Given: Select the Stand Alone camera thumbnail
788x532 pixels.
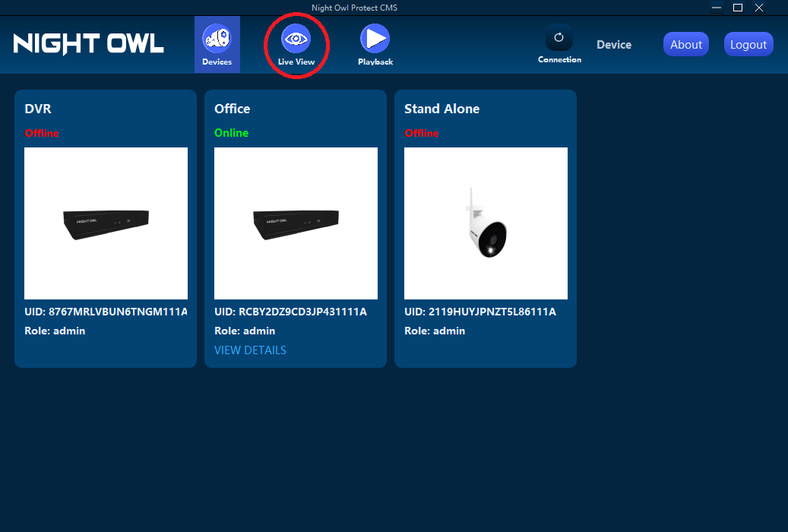Looking at the screenshot, I should click(x=486, y=223).
